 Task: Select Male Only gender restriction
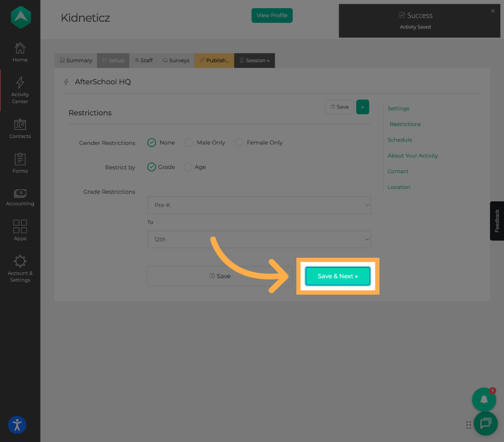click(189, 142)
